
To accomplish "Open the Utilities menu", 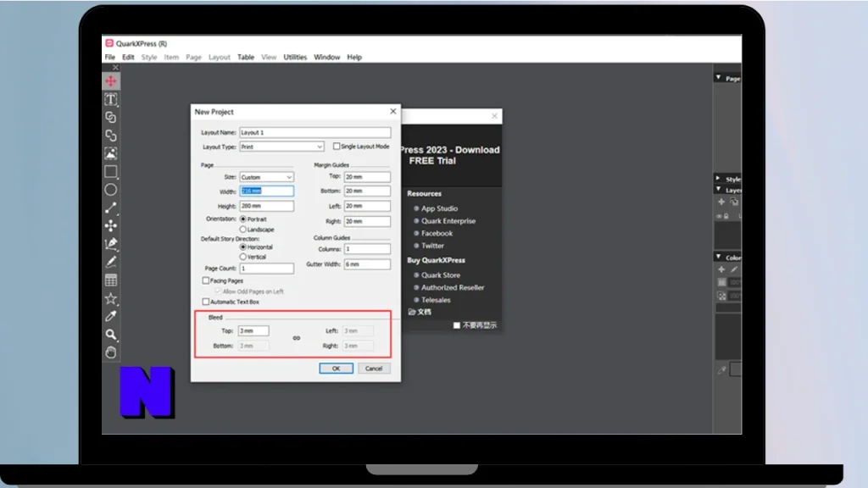I will (x=295, y=57).
